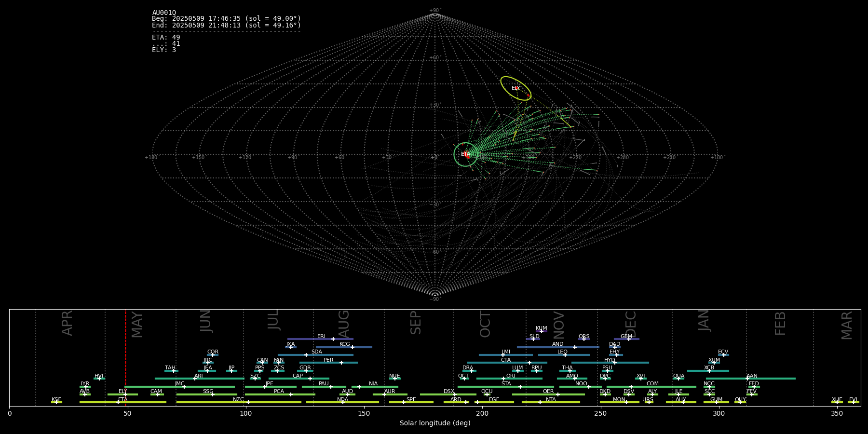Click the HVI shower label in the timeline
868x434 pixels.
pos(99,376)
